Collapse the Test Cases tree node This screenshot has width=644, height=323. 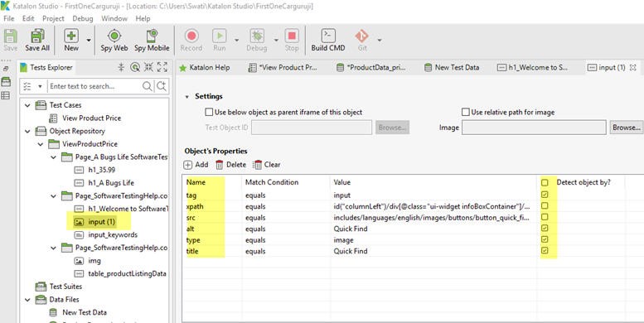(27, 105)
